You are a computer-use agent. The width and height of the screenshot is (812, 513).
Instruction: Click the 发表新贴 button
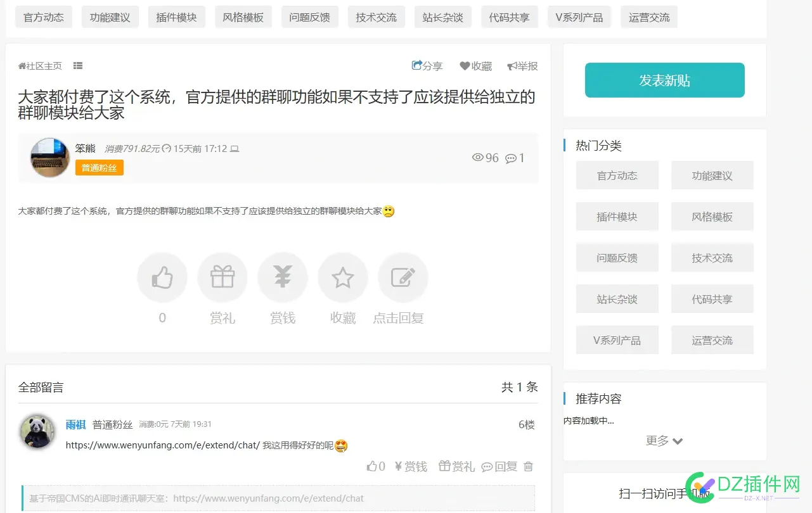[x=665, y=80]
